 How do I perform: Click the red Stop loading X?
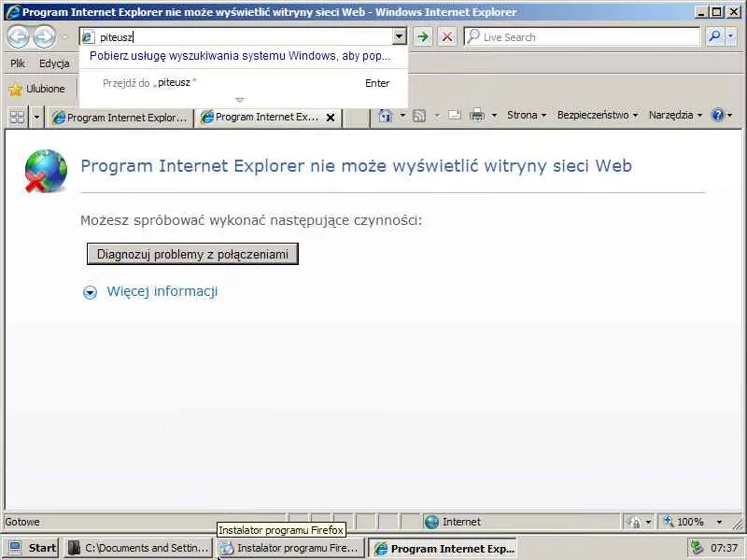click(x=447, y=36)
